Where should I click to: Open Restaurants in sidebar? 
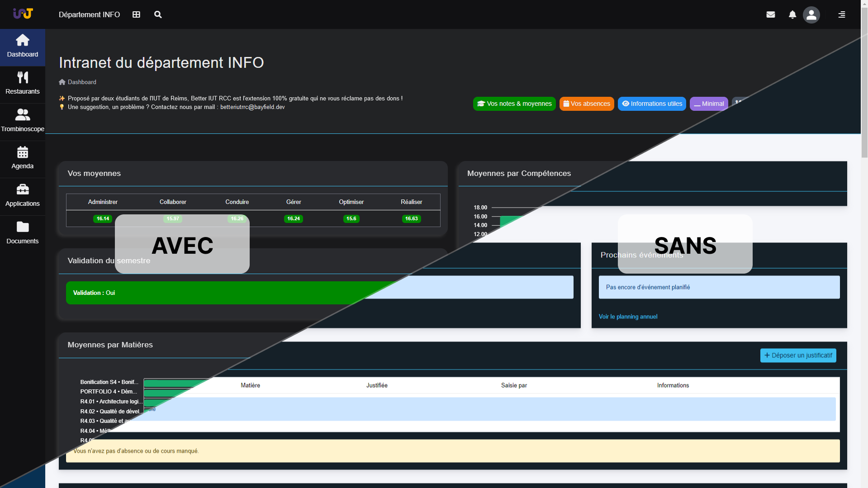(23, 85)
